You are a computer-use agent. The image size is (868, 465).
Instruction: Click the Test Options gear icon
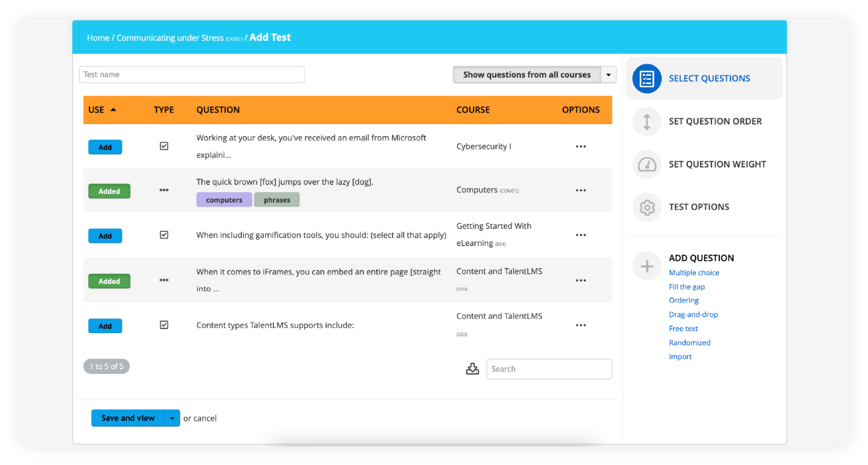[x=646, y=208]
